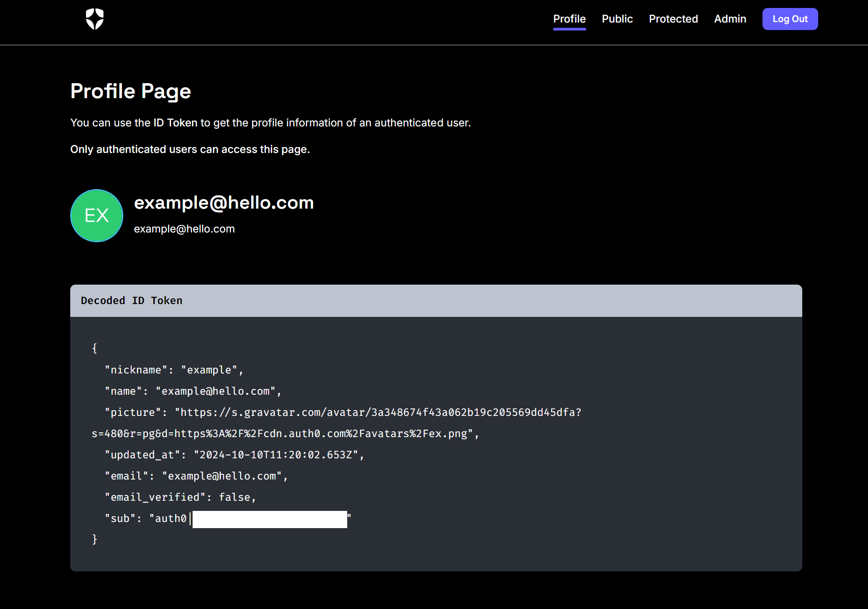Image resolution: width=868 pixels, height=609 pixels.
Task: Click the Profile Page heading
Action: [131, 91]
